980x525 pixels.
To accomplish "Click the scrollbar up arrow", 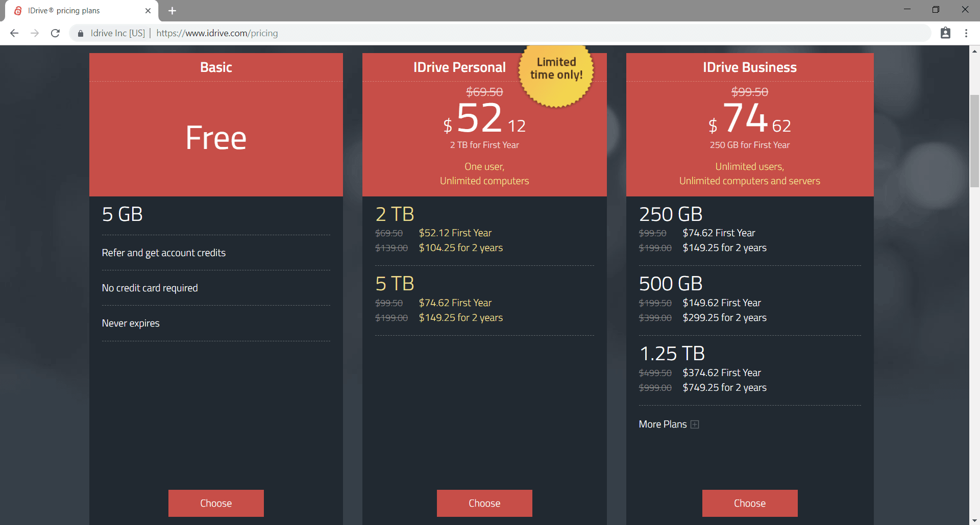I will [x=974, y=51].
